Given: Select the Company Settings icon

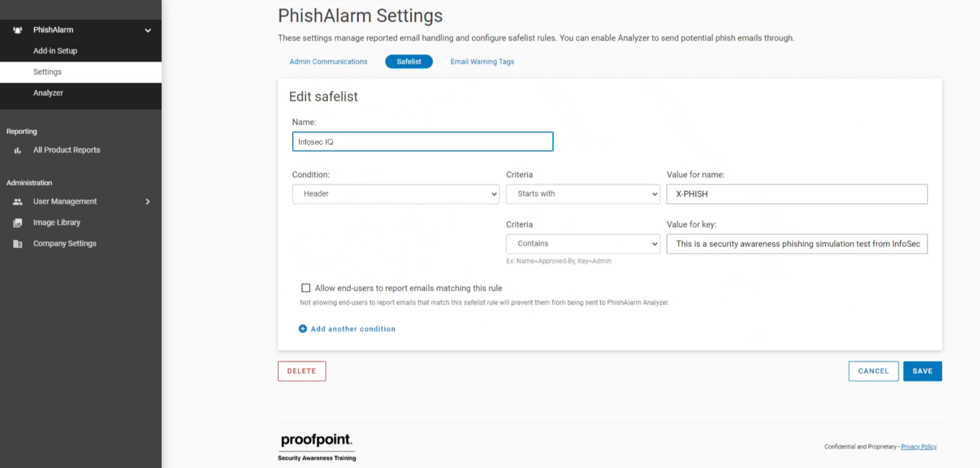Looking at the screenshot, I should point(18,243).
